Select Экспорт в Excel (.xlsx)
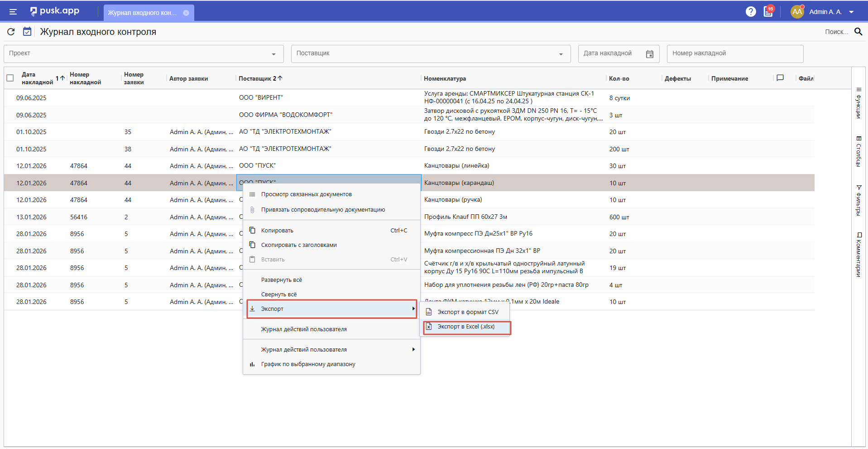The width and height of the screenshot is (868, 449). click(466, 327)
